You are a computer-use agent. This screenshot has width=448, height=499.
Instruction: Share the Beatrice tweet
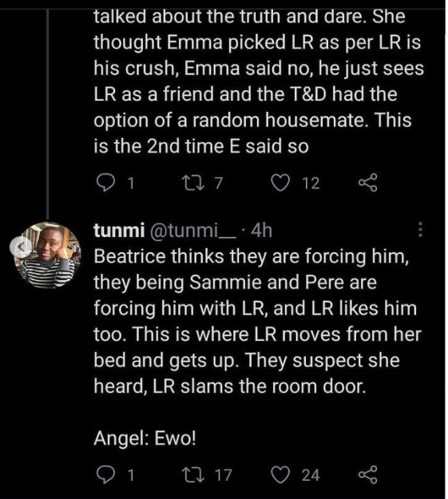click(x=368, y=475)
